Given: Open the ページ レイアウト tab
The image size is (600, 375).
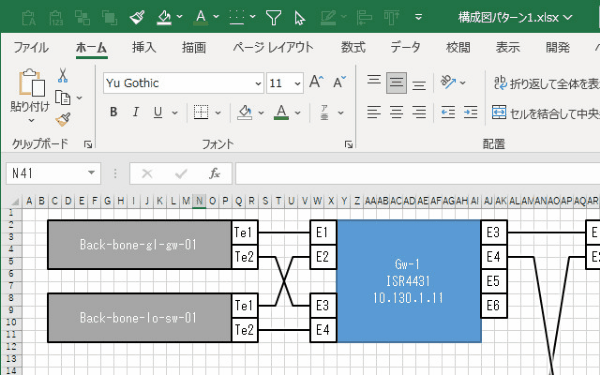Looking at the screenshot, I should pos(273,47).
